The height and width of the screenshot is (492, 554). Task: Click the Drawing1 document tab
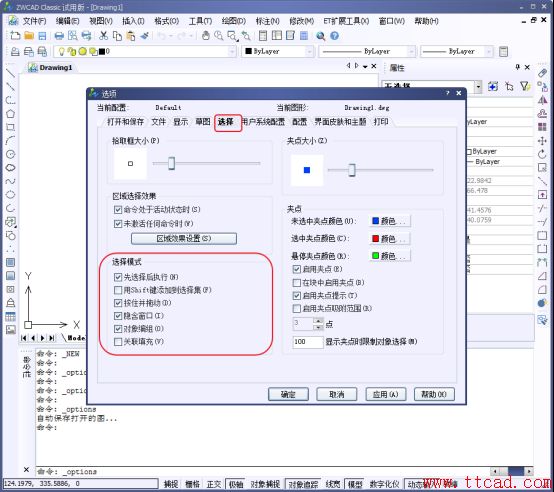[50, 67]
